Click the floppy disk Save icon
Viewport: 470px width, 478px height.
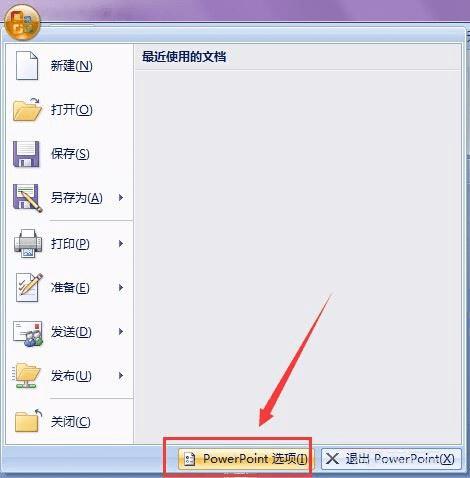pyautogui.click(x=26, y=154)
